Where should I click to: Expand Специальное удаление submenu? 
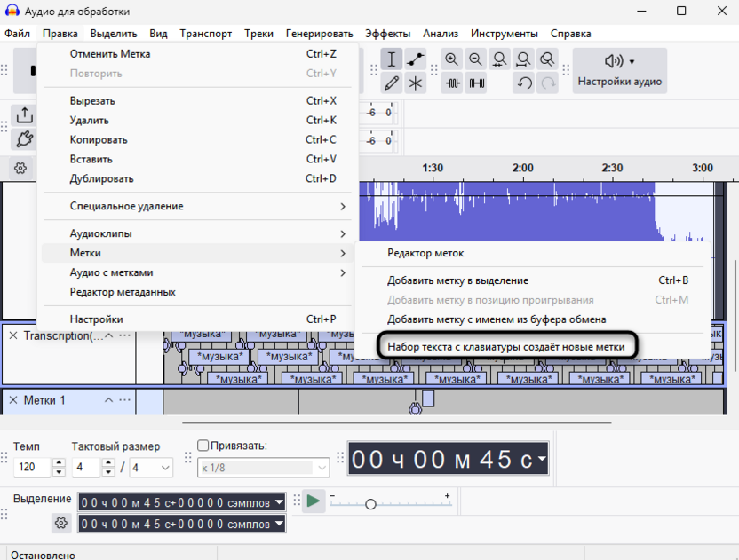coord(197,206)
